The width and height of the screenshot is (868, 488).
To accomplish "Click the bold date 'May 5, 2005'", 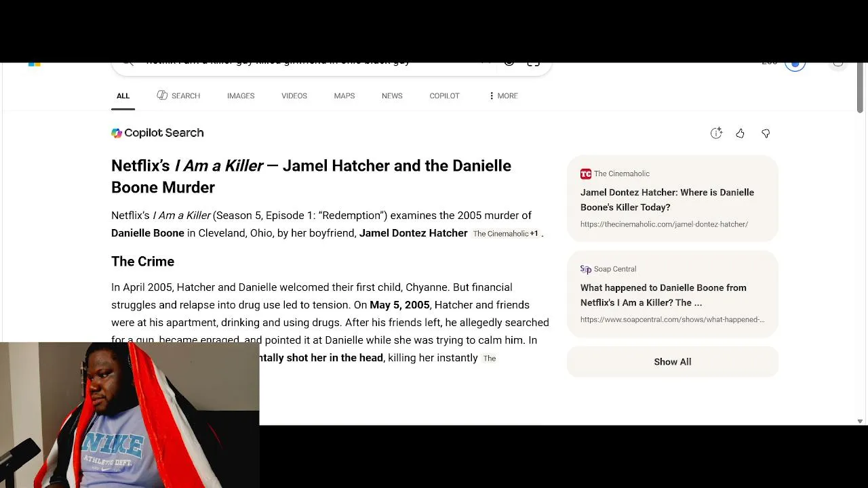I will tap(399, 305).
